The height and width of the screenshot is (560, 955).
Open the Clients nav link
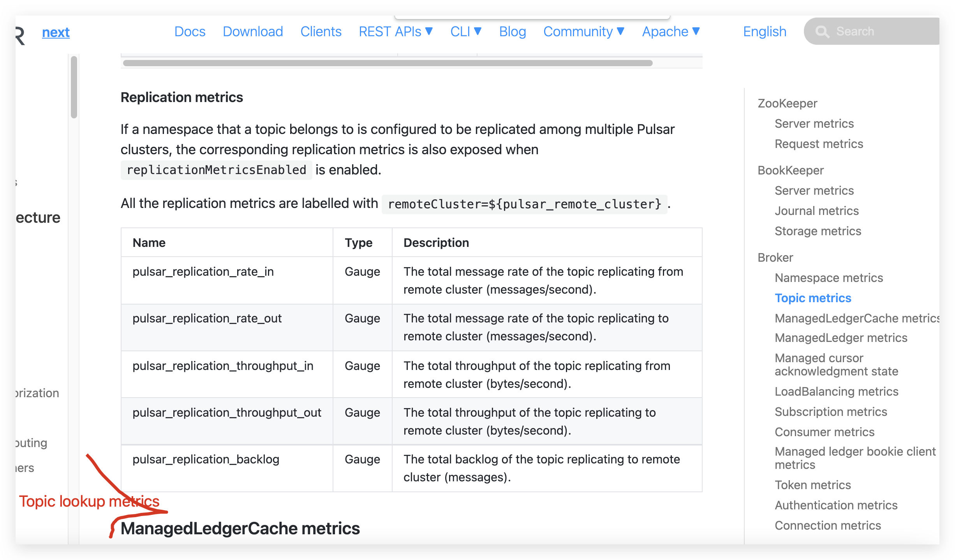321,32
